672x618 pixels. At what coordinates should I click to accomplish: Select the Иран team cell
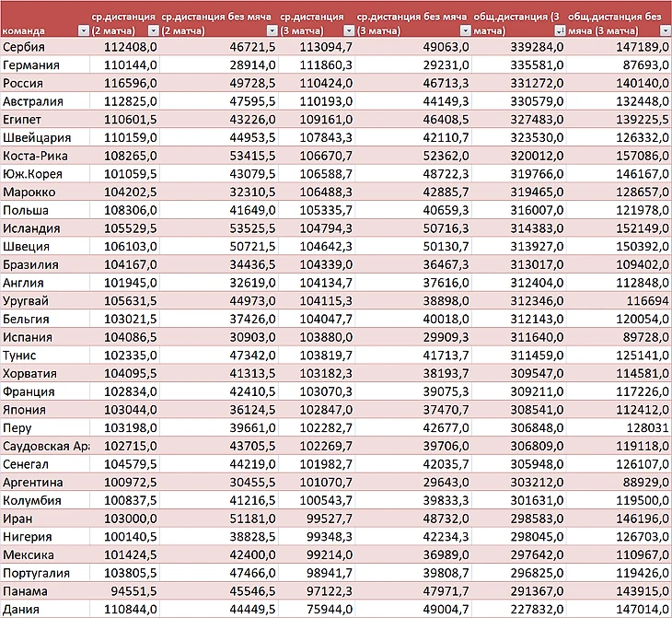pyautogui.click(x=44, y=519)
